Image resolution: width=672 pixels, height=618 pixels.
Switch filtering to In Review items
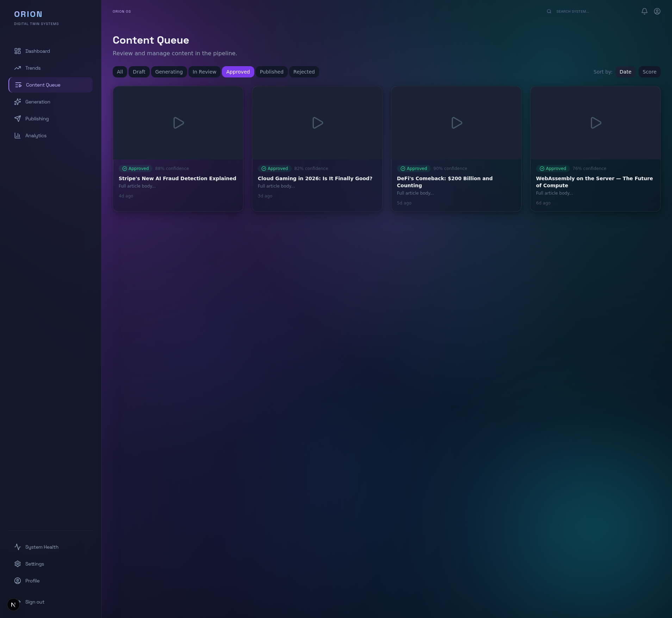pos(204,71)
